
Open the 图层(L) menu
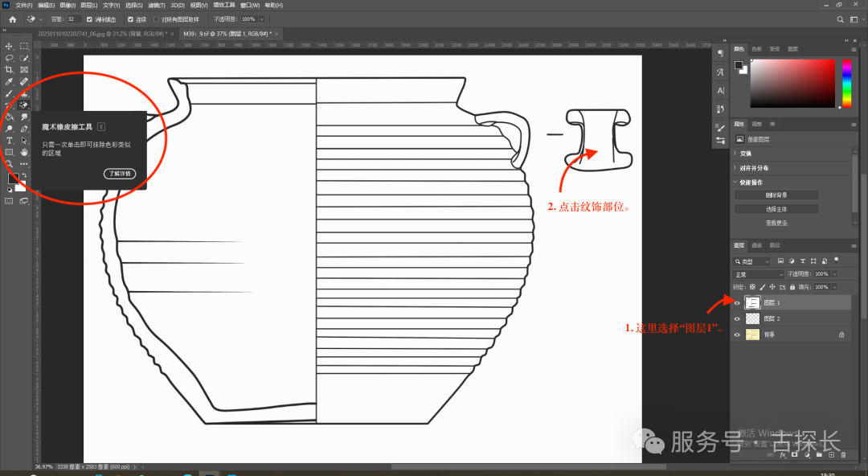pos(88,5)
